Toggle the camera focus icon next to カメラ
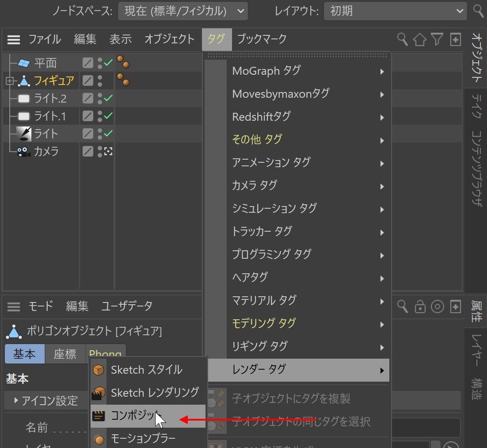The width and height of the screenshot is (487, 448). (108, 151)
